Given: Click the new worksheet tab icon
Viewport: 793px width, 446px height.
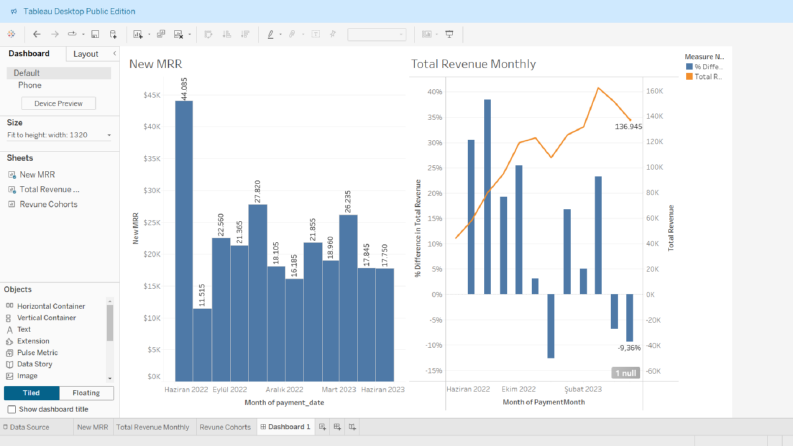Looking at the screenshot, I should coord(322,427).
